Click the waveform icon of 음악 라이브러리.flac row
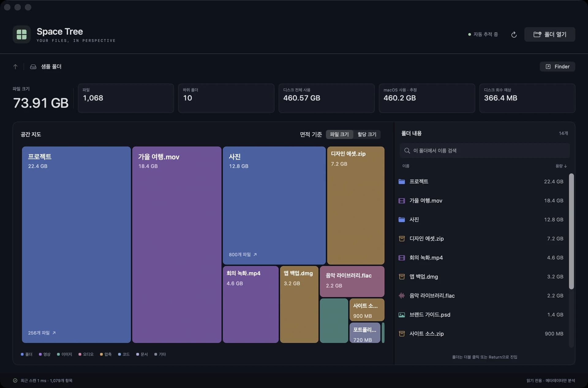Viewport: 588px width, 388px height. point(401,296)
